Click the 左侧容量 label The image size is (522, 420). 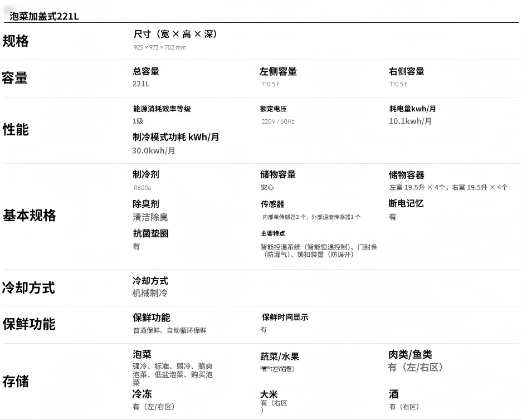(x=278, y=71)
